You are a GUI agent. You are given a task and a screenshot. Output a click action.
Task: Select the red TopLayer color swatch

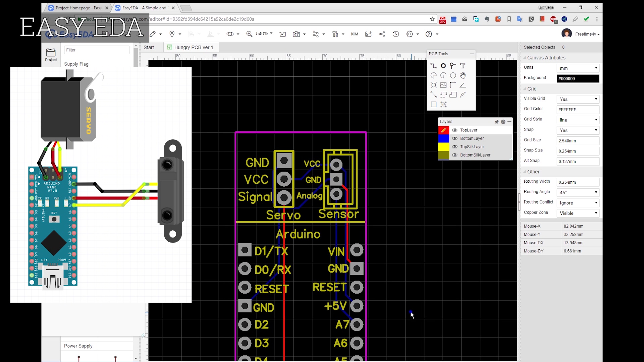click(443, 130)
